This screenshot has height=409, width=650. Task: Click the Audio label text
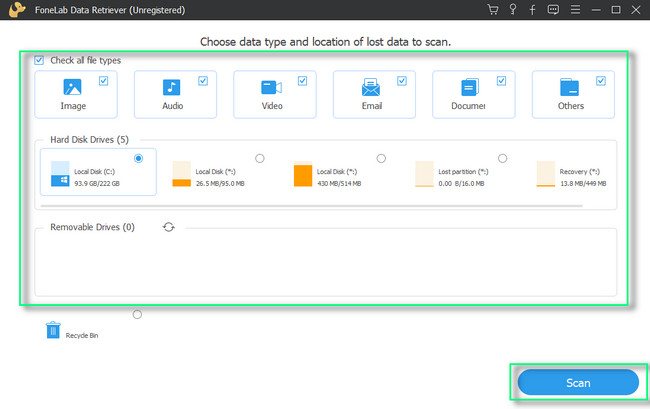click(172, 106)
